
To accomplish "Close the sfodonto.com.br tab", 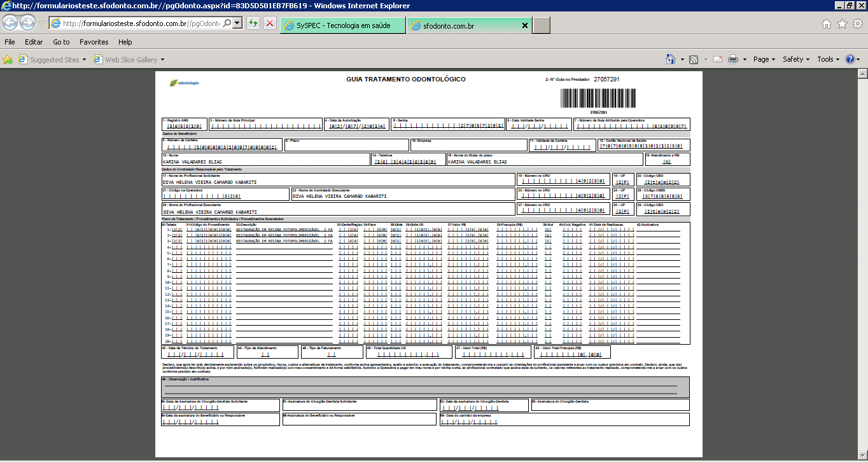I will click(525, 25).
